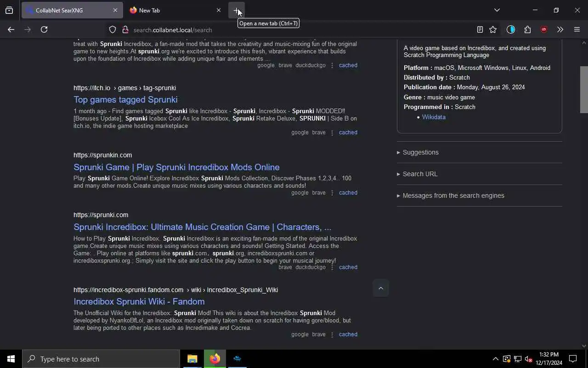Viewport: 588px width, 368px height.
Task: Select the CollabNet SearXNG tab
Action: point(72,10)
